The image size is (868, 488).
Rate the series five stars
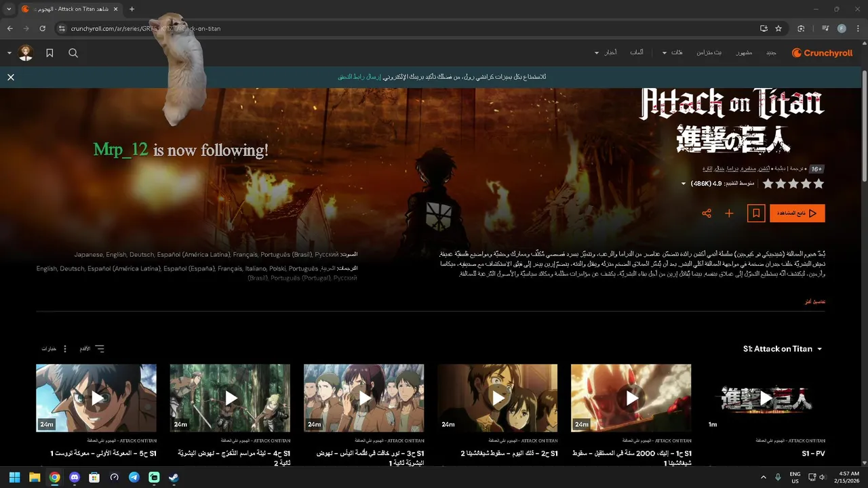(x=768, y=184)
